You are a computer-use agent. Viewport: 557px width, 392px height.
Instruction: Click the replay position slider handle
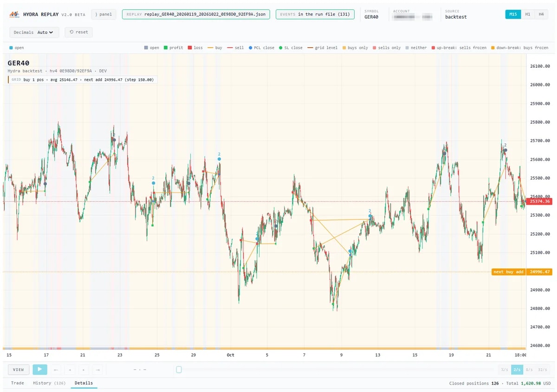coord(179,370)
